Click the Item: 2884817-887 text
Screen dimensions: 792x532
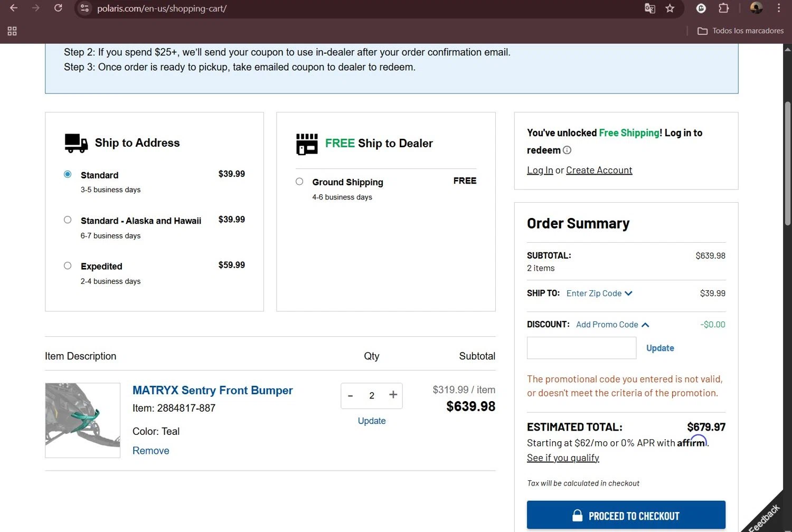coord(174,408)
